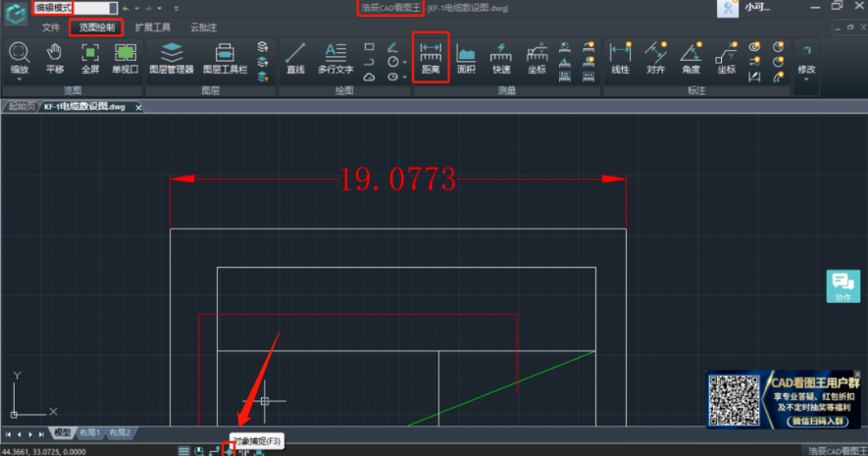Go to previous layout tab arrow

20,433
